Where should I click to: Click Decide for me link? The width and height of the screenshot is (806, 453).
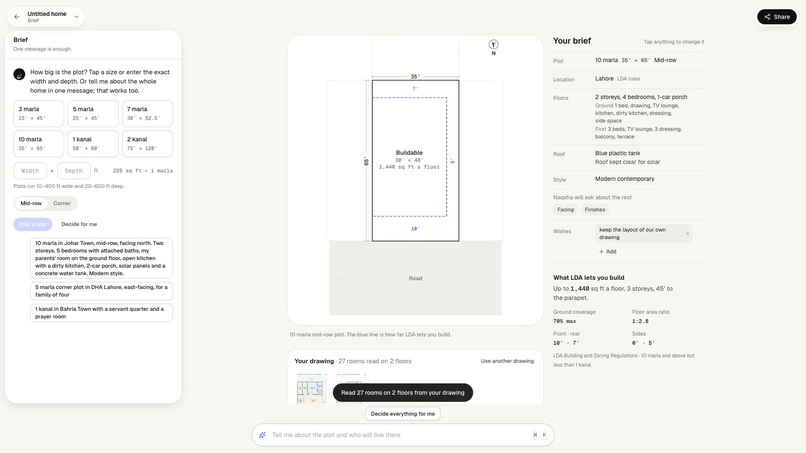tap(79, 224)
